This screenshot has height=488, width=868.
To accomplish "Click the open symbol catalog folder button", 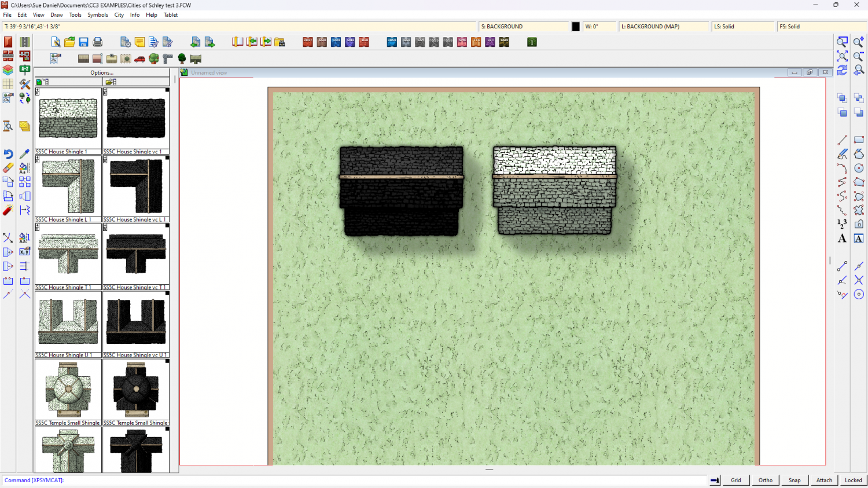I will click(x=136, y=82).
